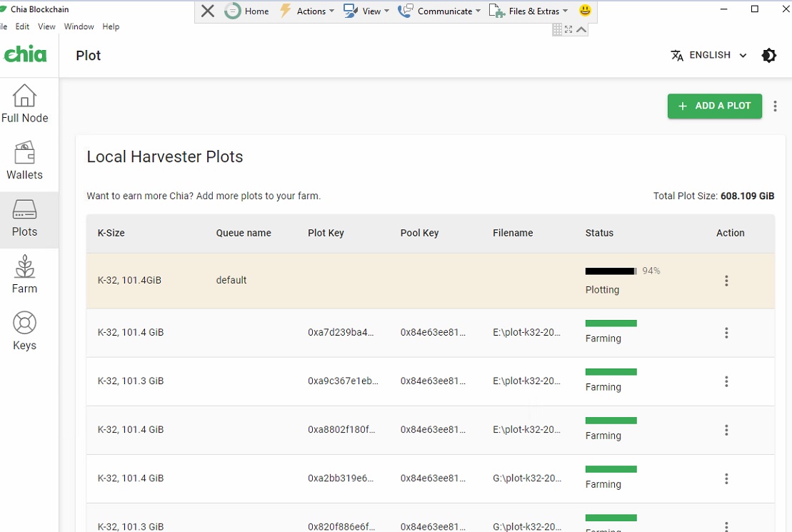Screen dimensions: 792x532
Task: Click the smiley feedback icon
Action: 585,10
